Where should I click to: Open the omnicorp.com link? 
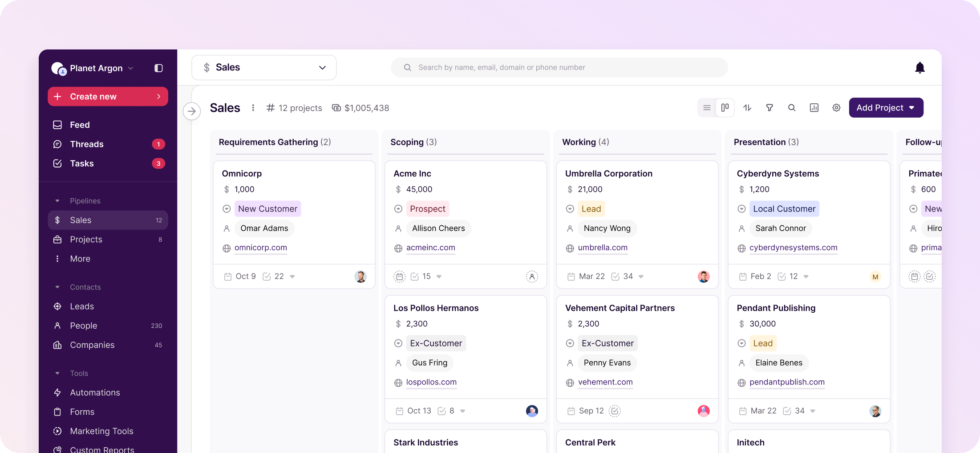(260, 248)
